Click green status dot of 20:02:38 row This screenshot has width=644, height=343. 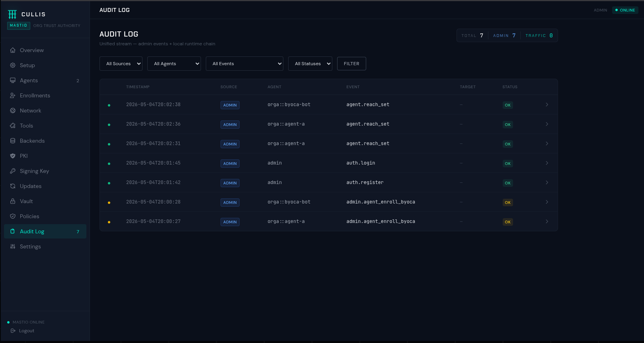tap(109, 105)
